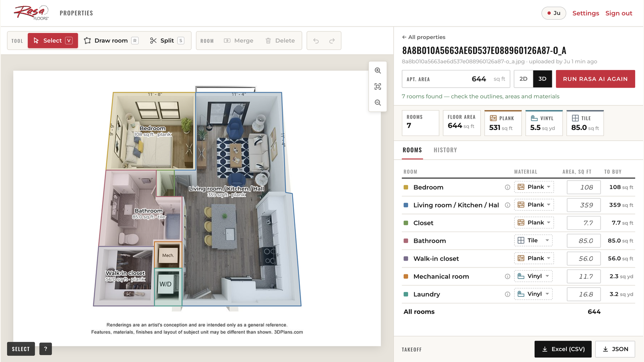Switch to the History tab
Screen dimensions: 644x362
445,150
